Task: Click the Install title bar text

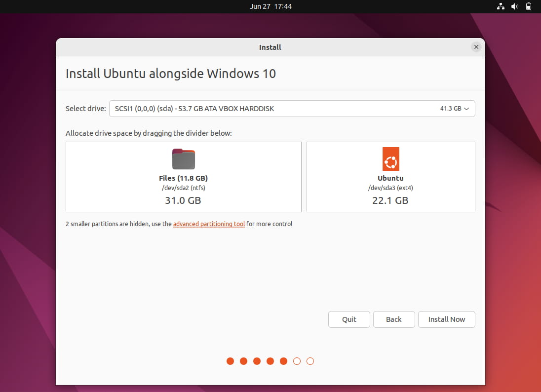Action: click(270, 47)
